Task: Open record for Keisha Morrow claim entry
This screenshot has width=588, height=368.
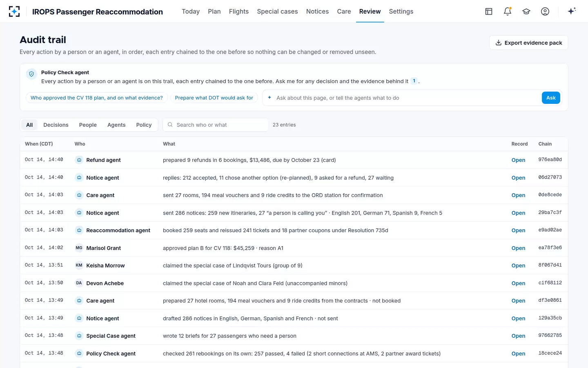Action: click(518, 266)
